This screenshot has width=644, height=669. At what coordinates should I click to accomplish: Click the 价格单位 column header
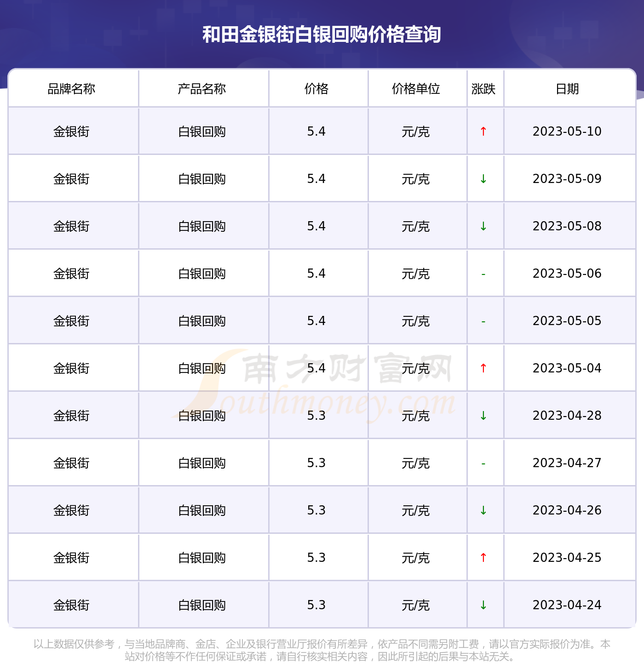coord(416,89)
